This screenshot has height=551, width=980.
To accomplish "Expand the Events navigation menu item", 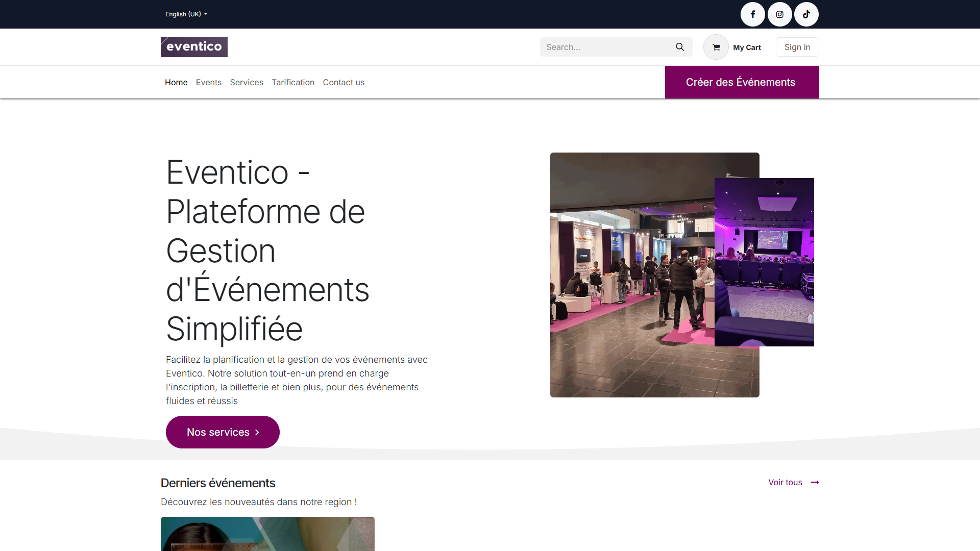I will (x=209, y=82).
